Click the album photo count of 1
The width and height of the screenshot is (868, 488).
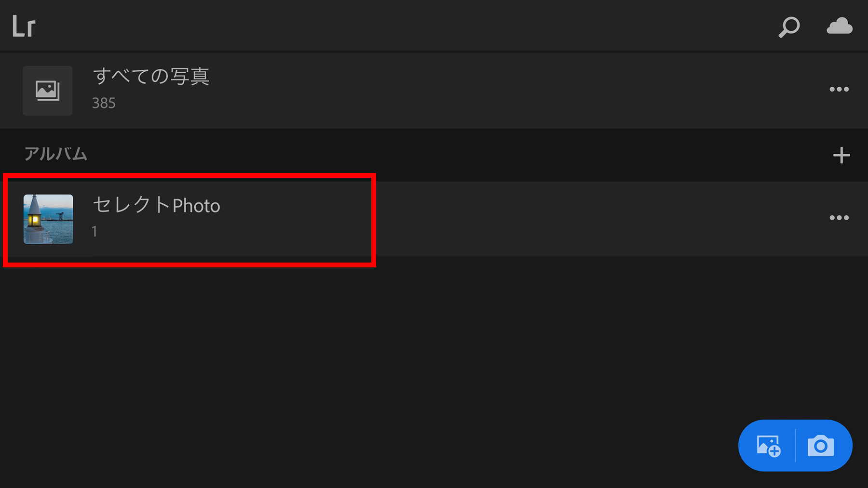[x=95, y=232]
